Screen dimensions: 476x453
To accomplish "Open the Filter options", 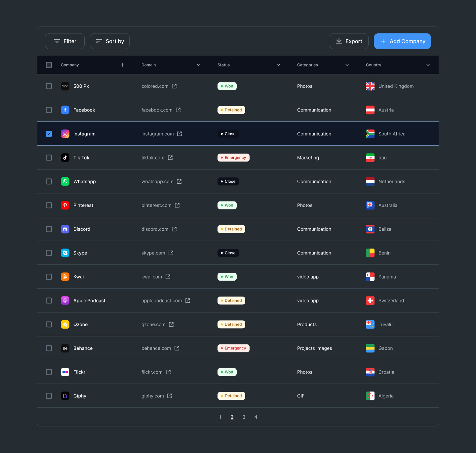I will (x=65, y=41).
